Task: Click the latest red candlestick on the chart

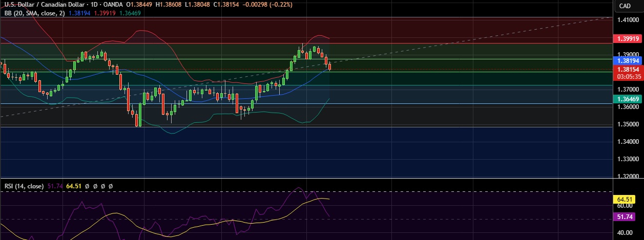Action: [330, 66]
